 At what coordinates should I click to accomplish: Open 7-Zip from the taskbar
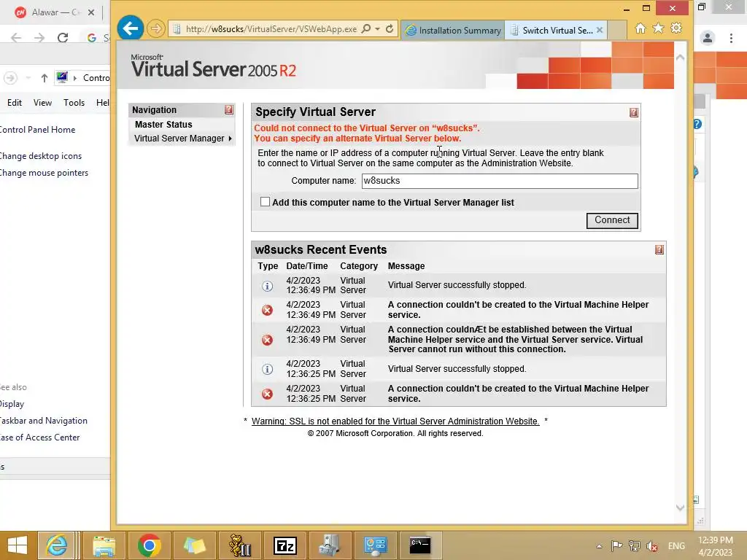[x=285, y=545]
